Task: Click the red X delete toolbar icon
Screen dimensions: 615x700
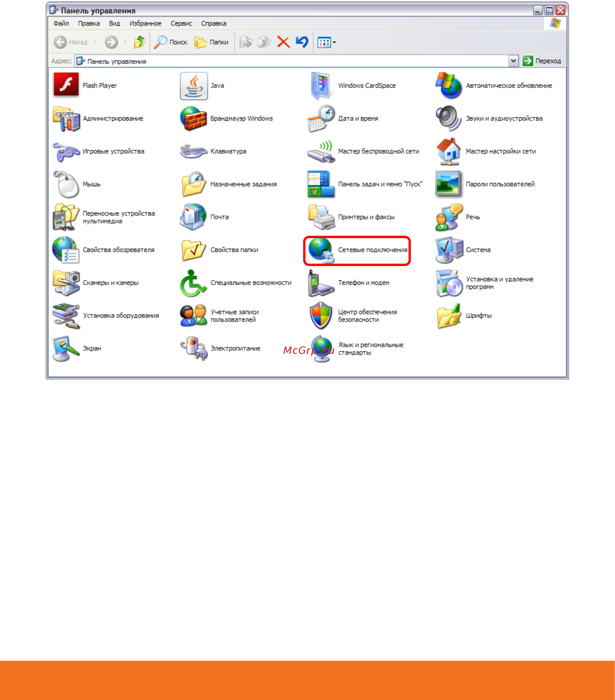Action: click(x=283, y=42)
